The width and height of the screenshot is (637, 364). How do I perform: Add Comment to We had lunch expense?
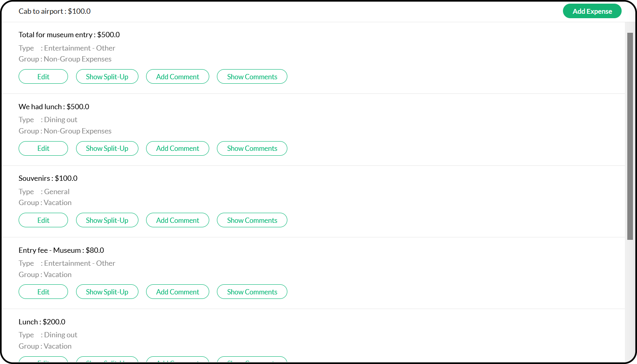pos(178,148)
